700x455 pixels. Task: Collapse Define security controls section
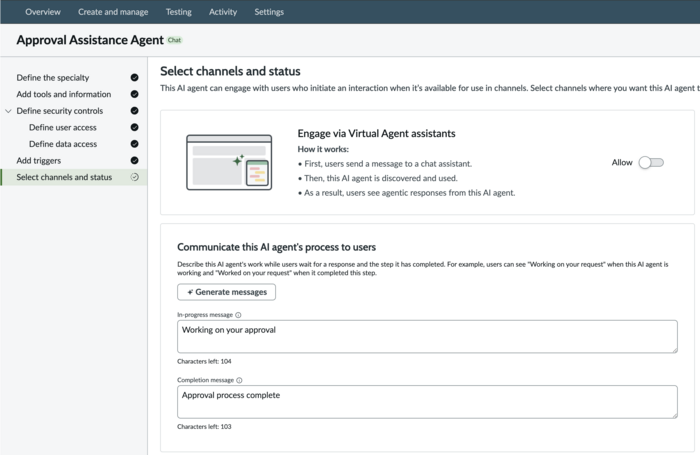click(x=8, y=111)
